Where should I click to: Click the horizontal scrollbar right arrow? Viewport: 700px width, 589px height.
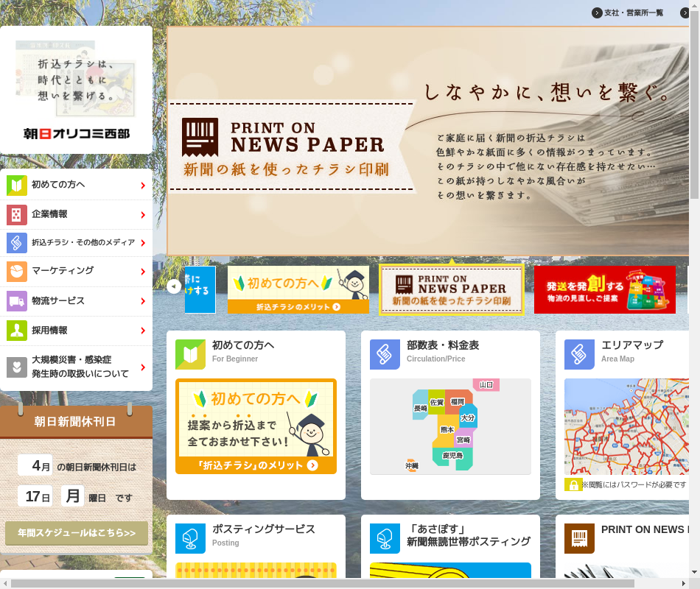[x=684, y=584]
